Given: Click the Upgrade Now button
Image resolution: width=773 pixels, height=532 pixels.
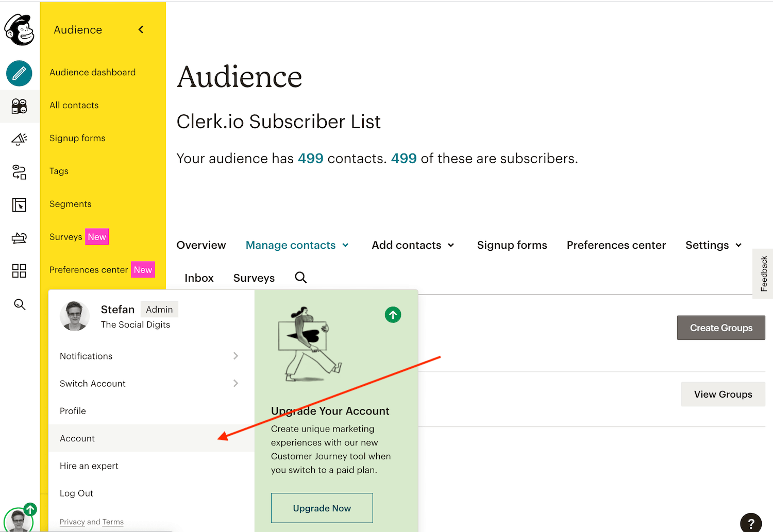Looking at the screenshot, I should pos(322,508).
